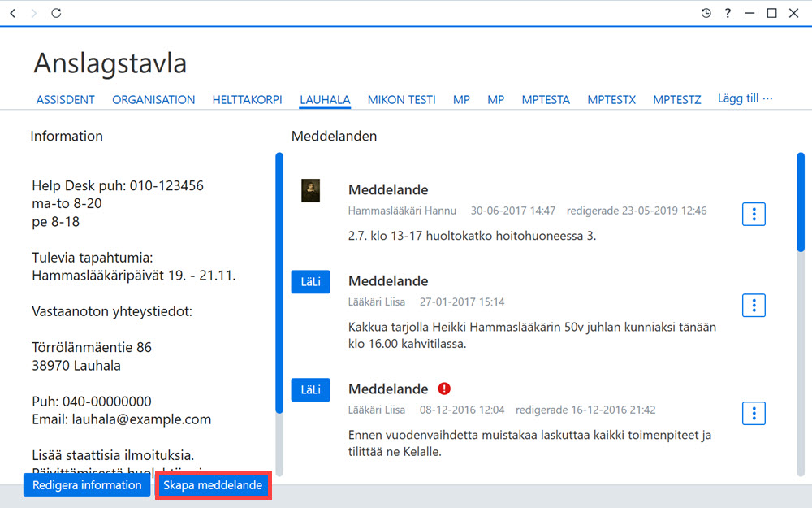The image size is (812, 508).
Task: Select the second MP tab
Action: 495,99
